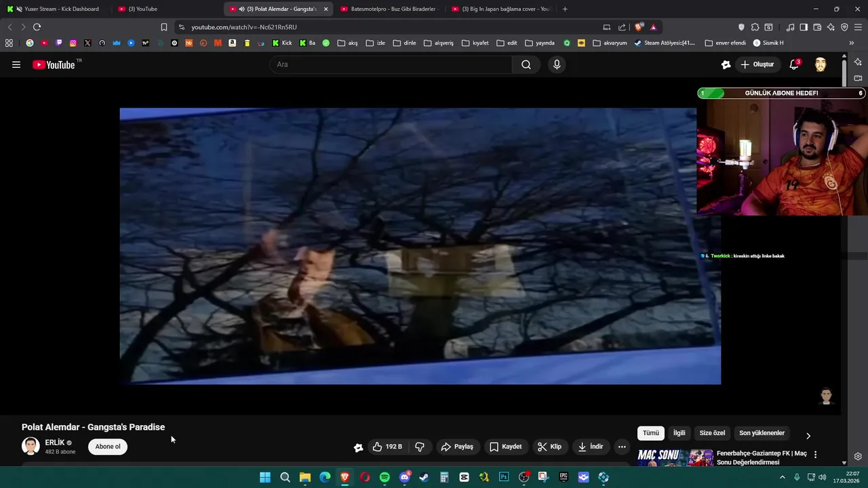Open the X bookmark icon
The height and width of the screenshot is (488, 868).
(x=87, y=43)
